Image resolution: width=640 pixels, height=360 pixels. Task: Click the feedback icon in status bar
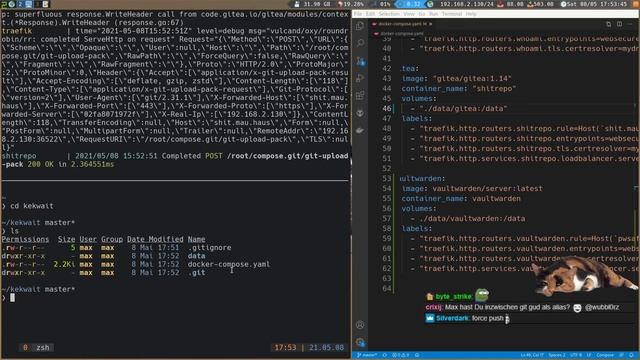click(622, 355)
